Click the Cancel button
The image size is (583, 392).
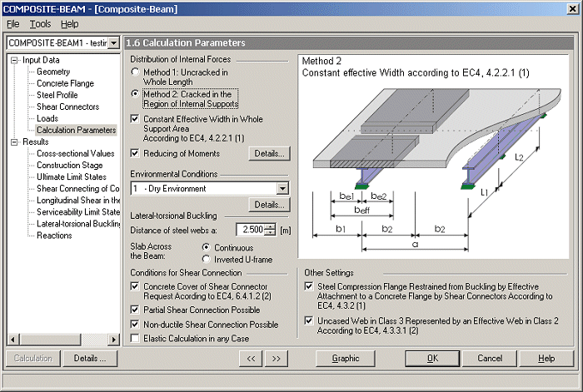[x=490, y=359]
